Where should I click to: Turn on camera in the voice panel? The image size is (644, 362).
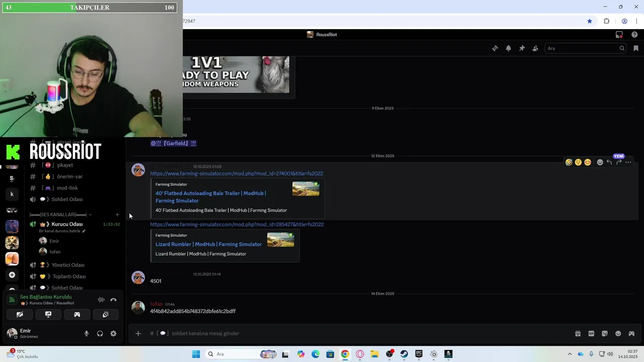[20, 314]
